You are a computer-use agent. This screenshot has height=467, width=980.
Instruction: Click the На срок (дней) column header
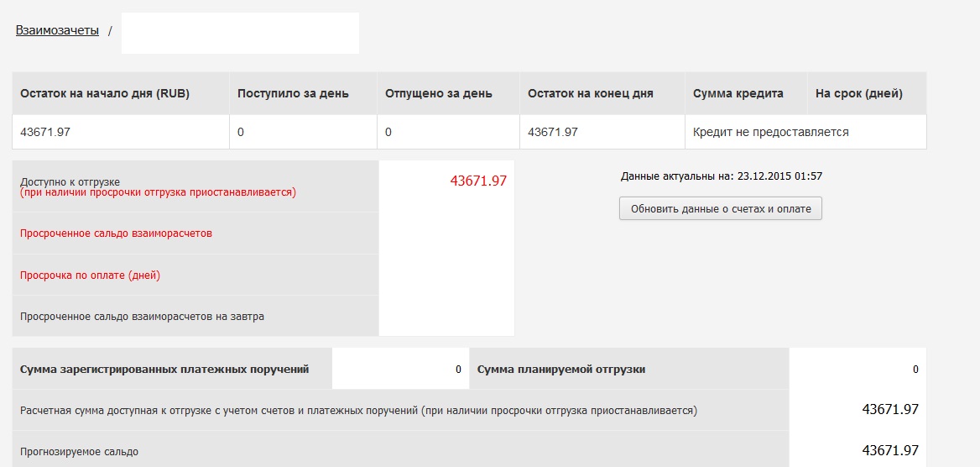click(x=858, y=93)
